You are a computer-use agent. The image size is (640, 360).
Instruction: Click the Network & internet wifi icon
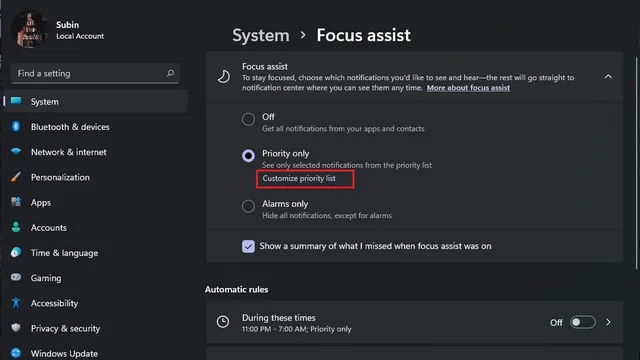(16, 151)
